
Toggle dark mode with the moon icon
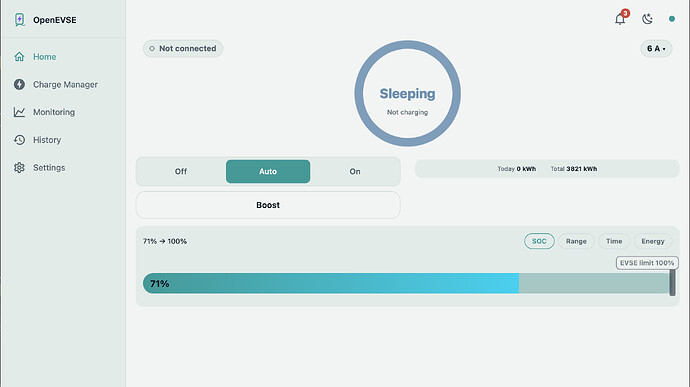(647, 19)
